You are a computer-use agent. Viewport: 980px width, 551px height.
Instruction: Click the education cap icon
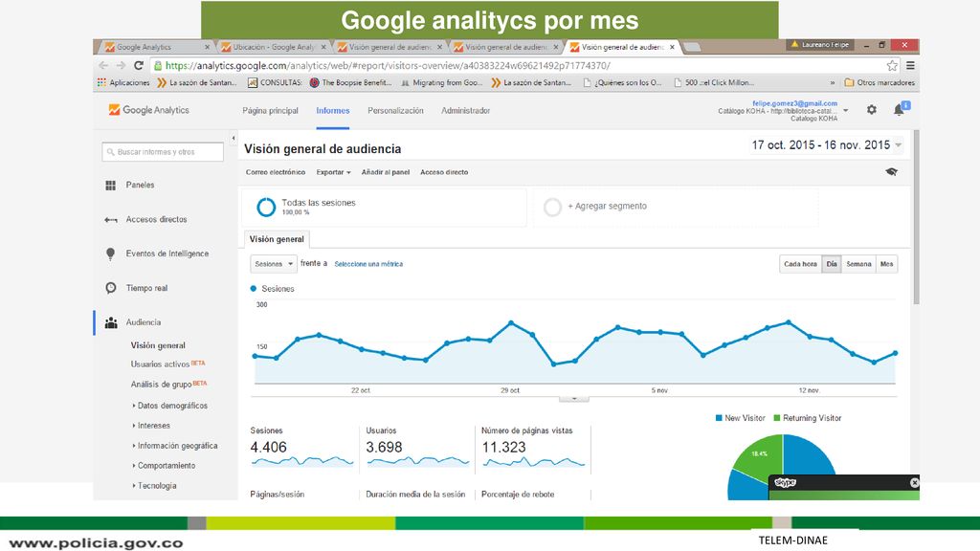891,172
